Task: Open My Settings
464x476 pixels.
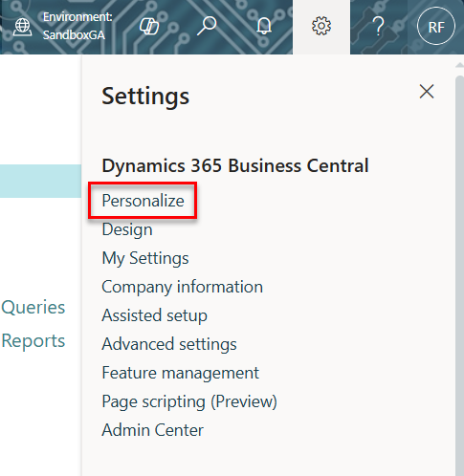Action: coord(145,258)
